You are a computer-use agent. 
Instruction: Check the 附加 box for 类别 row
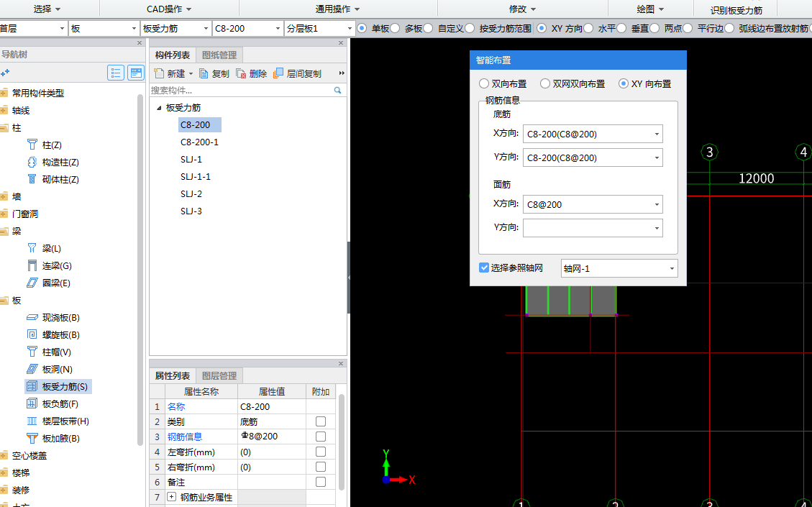point(321,421)
